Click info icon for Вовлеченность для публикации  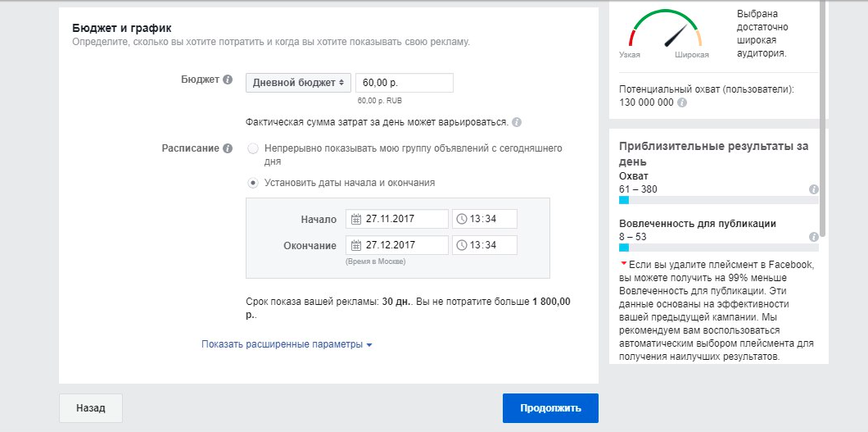click(813, 237)
